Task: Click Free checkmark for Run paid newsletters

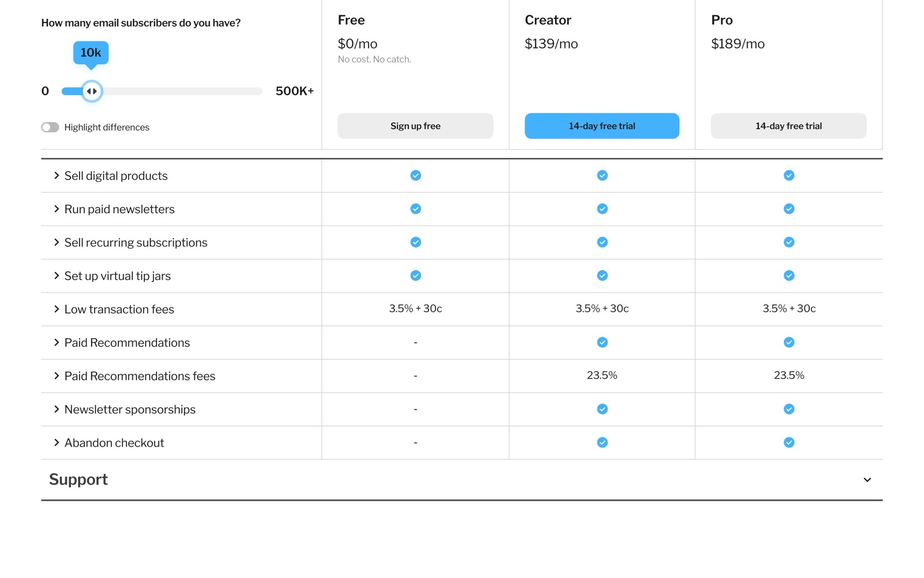Action: click(415, 209)
